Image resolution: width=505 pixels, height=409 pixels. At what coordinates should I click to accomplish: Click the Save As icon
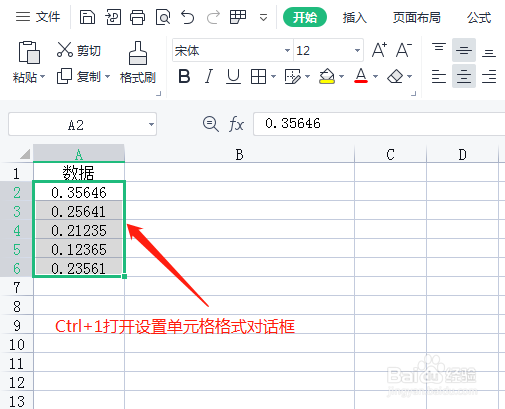click(x=113, y=17)
